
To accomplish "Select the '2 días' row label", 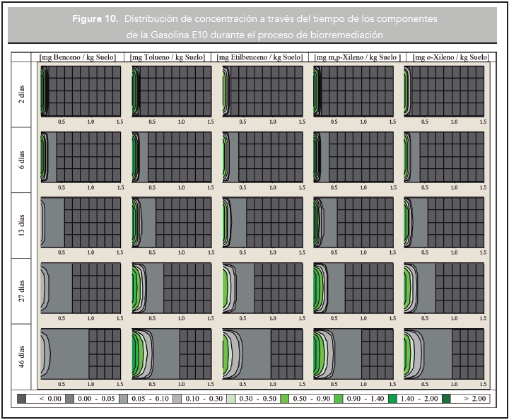I will (22, 94).
